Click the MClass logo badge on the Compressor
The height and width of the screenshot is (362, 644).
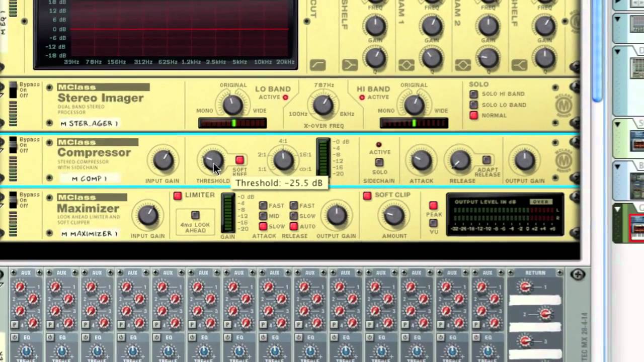pyautogui.click(x=563, y=161)
